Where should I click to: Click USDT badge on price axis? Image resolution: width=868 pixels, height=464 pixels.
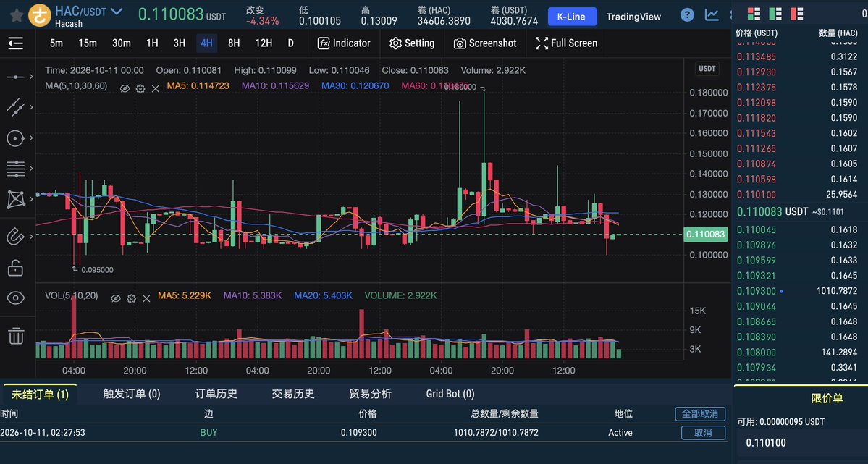(x=707, y=69)
